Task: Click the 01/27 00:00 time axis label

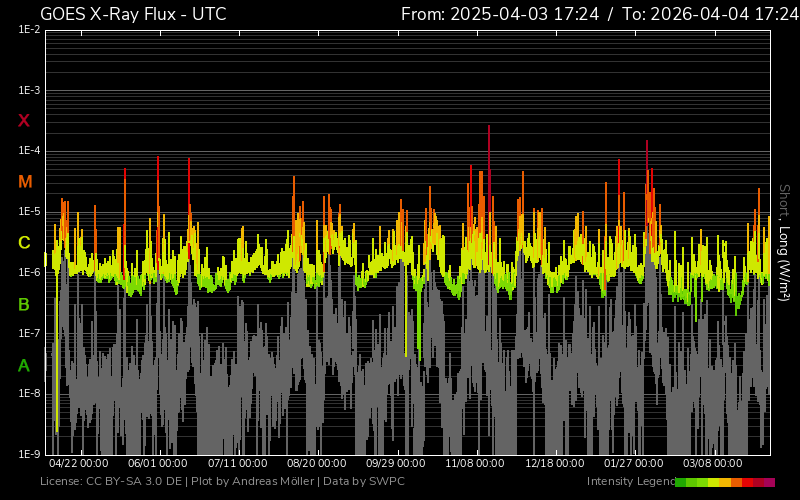Action: [634, 464]
